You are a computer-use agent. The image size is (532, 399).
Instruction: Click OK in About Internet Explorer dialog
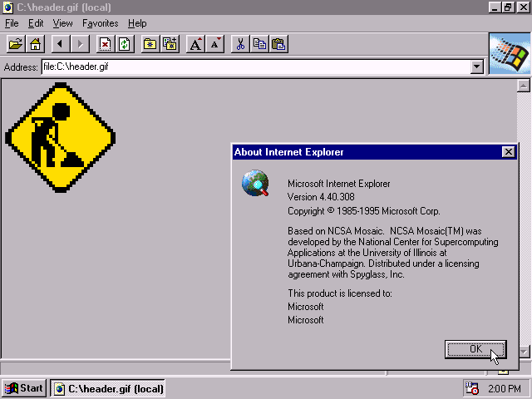pyautogui.click(x=475, y=349)
